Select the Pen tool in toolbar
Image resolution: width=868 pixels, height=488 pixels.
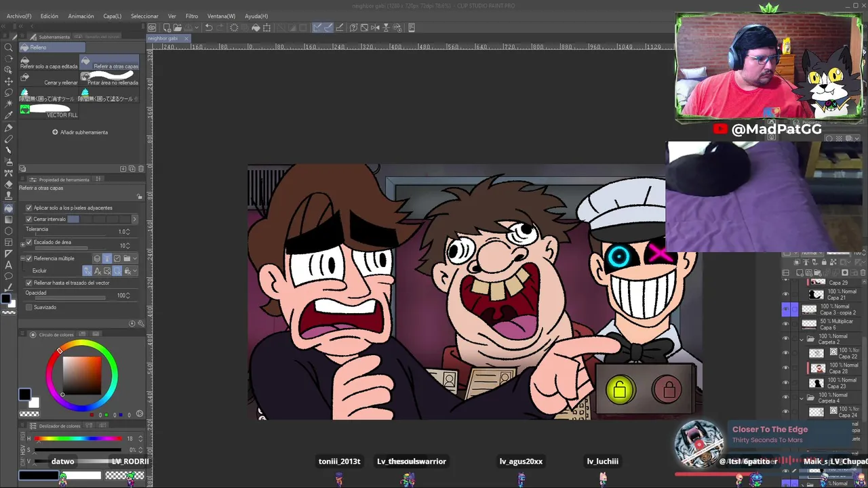(x=9, y=127)
